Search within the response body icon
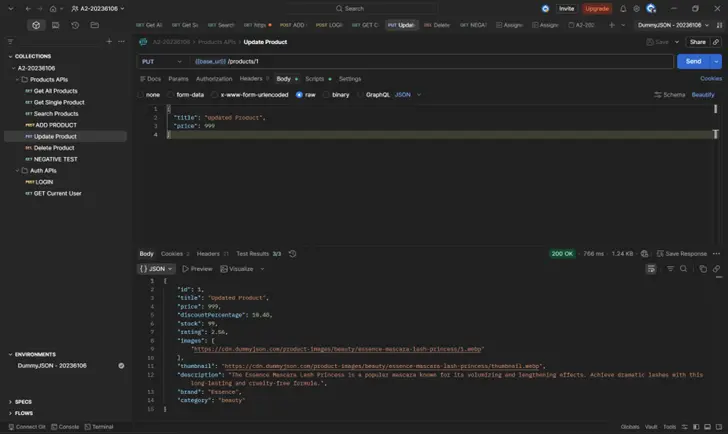Screen dimensions: 728x434 click(683, 269)
